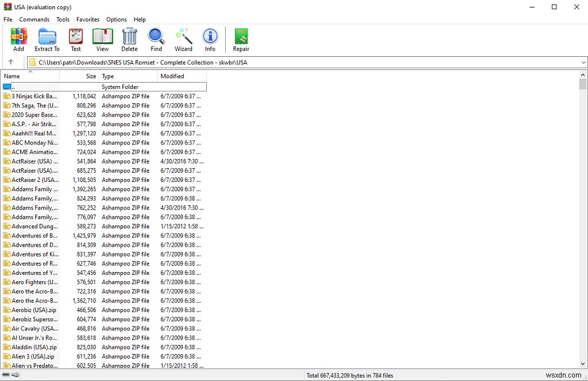Click the up arrow to go up one folder
588x381 pixels.
coord(12,62)
